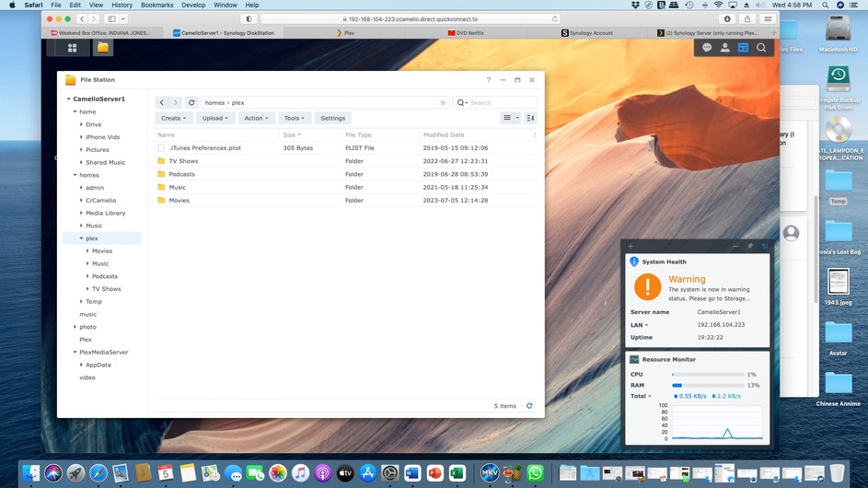The height and width of the screenshot is (488, 868).
Task: Collapse the CamelioServer1 root node
Action: (69, 99)
